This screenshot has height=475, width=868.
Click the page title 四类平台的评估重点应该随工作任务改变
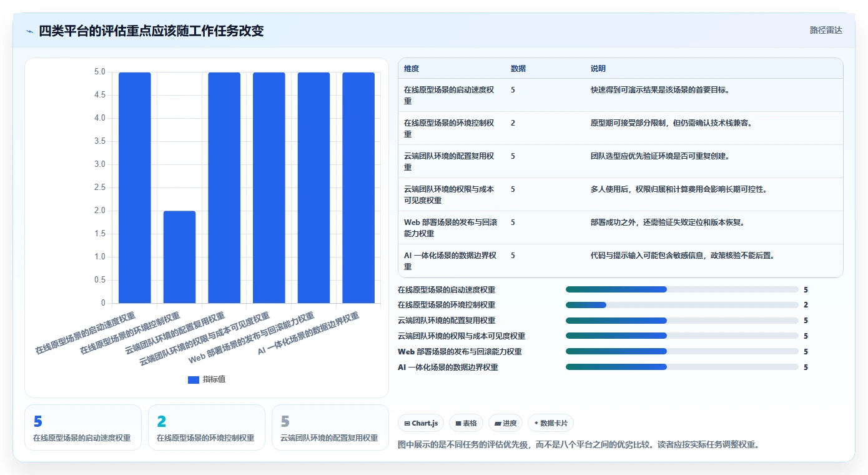tap(151, 31)
